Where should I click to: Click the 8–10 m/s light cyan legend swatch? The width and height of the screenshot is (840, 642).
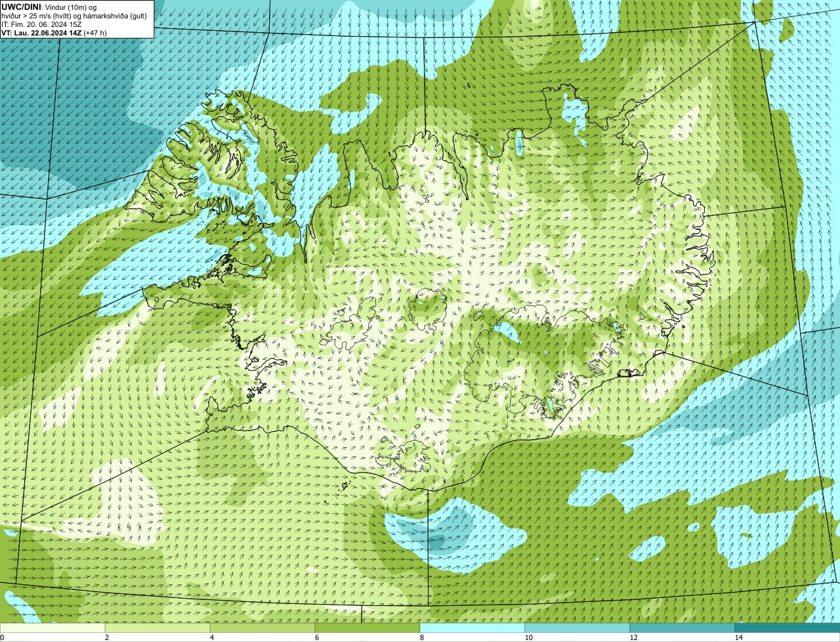tap(472, 628)
